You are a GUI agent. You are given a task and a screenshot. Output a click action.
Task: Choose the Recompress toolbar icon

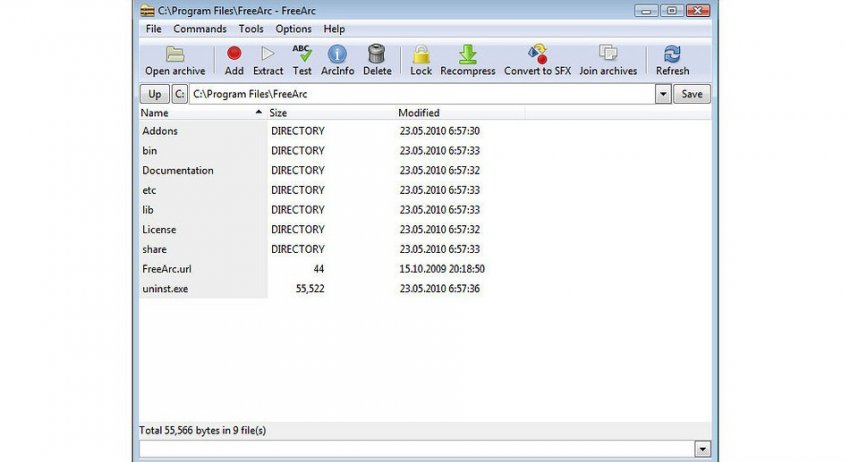(x=467, y=55)
